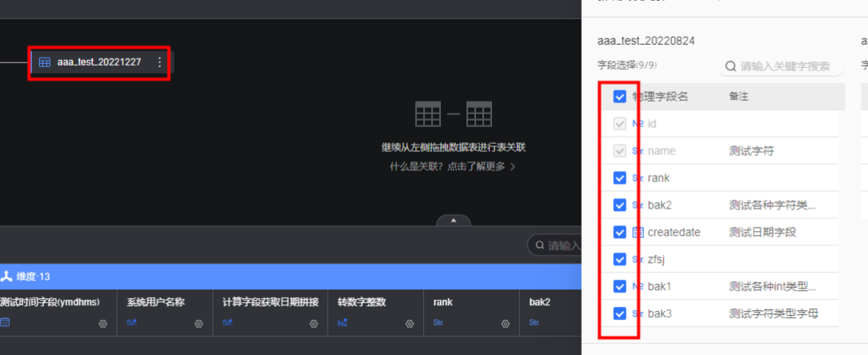Click gear icon for 测试时间字段(ymdhms) column
The image size is (868, 355).
[x=102, y=324]
